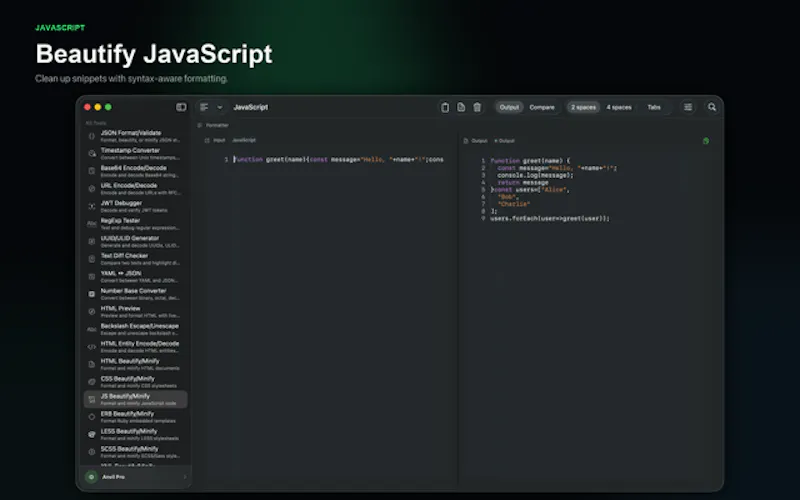Click the search magnifier icon
The width and height of the screenshot is (800, 500).
coord(712,107)
